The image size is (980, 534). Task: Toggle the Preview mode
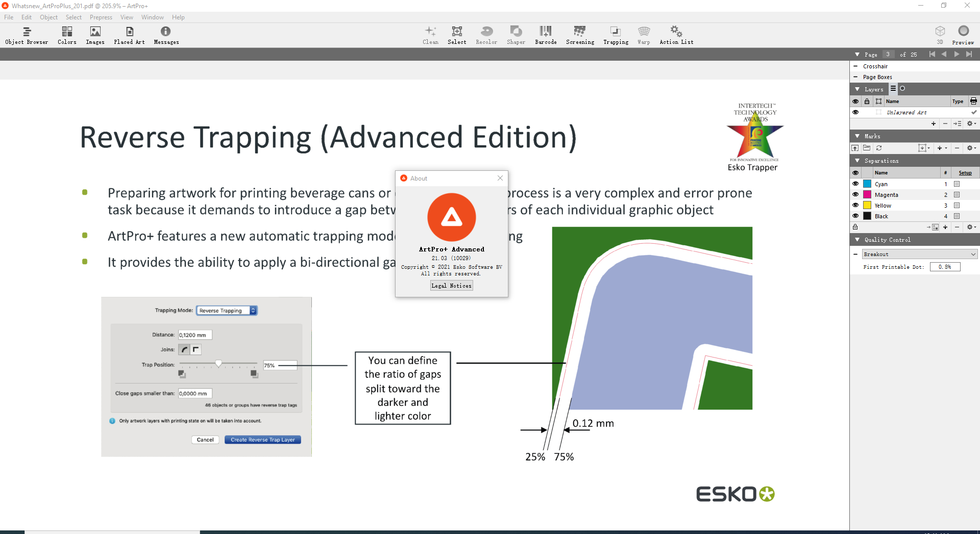(x=963, y=36)
